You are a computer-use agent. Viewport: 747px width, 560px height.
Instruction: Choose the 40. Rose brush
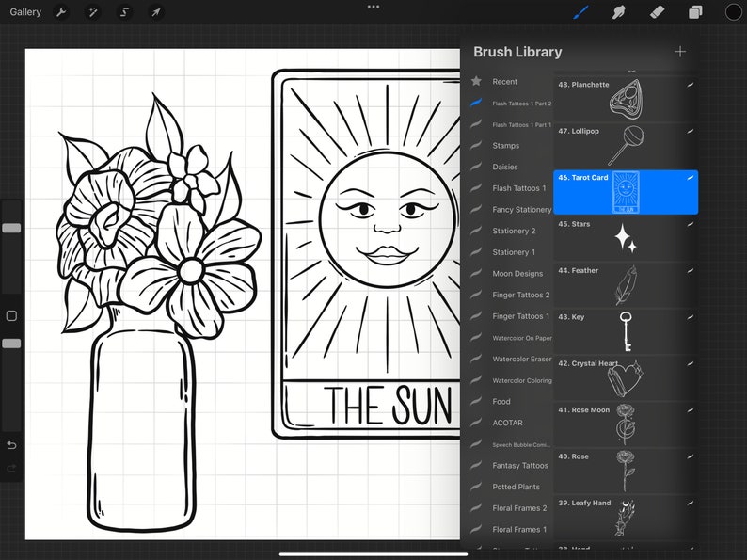point(626,471)
